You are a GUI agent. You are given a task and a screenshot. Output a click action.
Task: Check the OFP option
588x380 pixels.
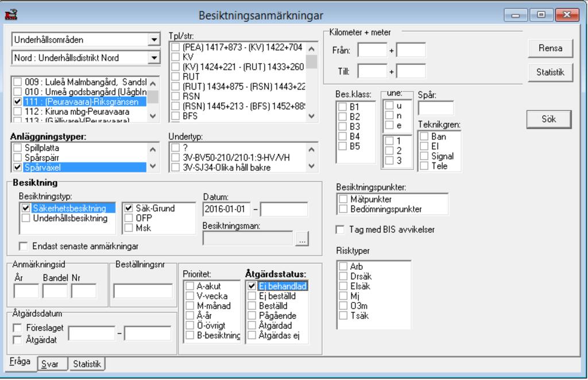[129, 218]
